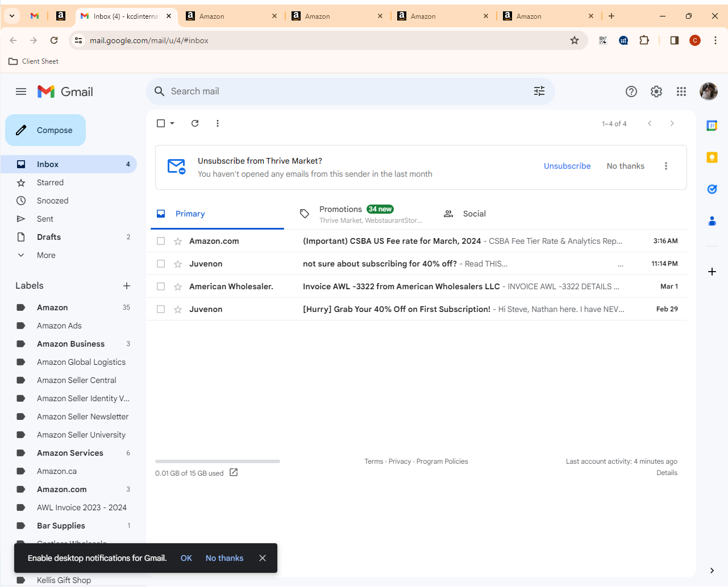This screenshot has height=587, width=728.
Task: Open Google Tasks side panel
Action: coord(712,189)
